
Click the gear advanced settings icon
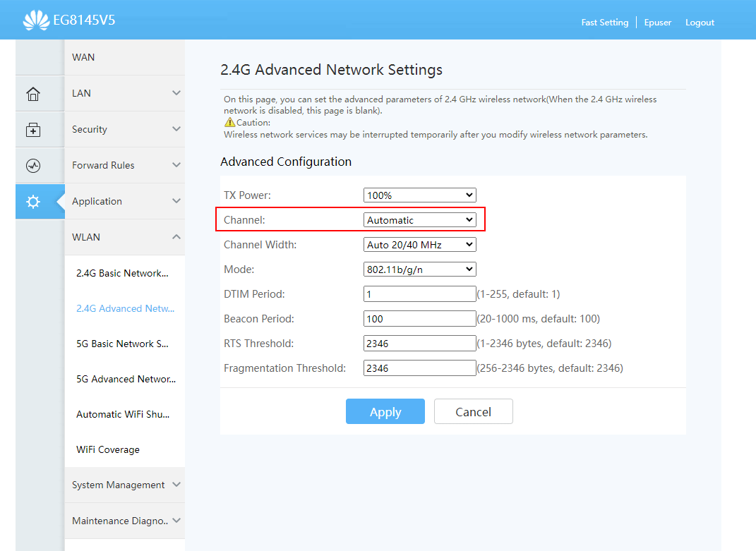[x=33, y=202]
